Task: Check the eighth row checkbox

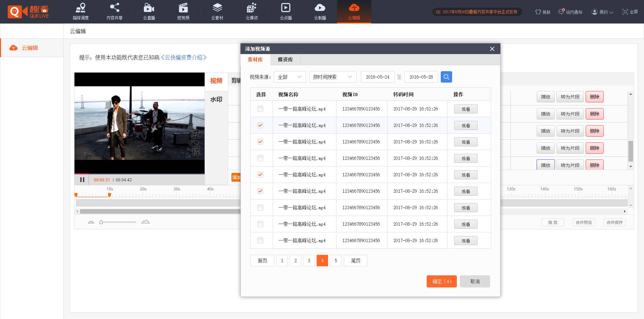Action: pos(260,224)
